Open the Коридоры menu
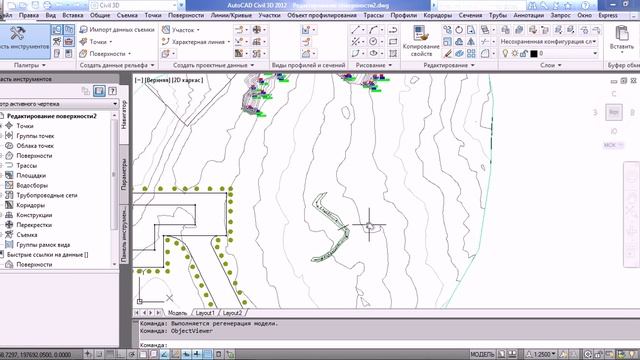 tap(437, 15)
